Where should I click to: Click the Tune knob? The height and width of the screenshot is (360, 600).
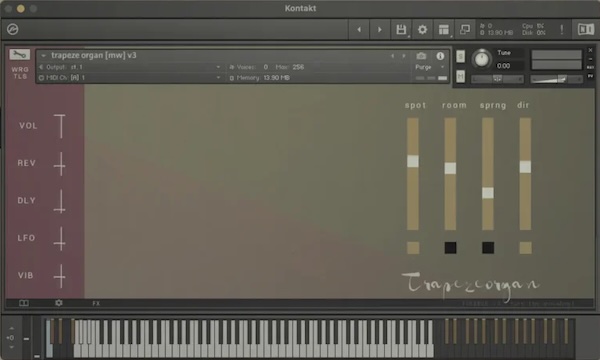pos(481,59)
